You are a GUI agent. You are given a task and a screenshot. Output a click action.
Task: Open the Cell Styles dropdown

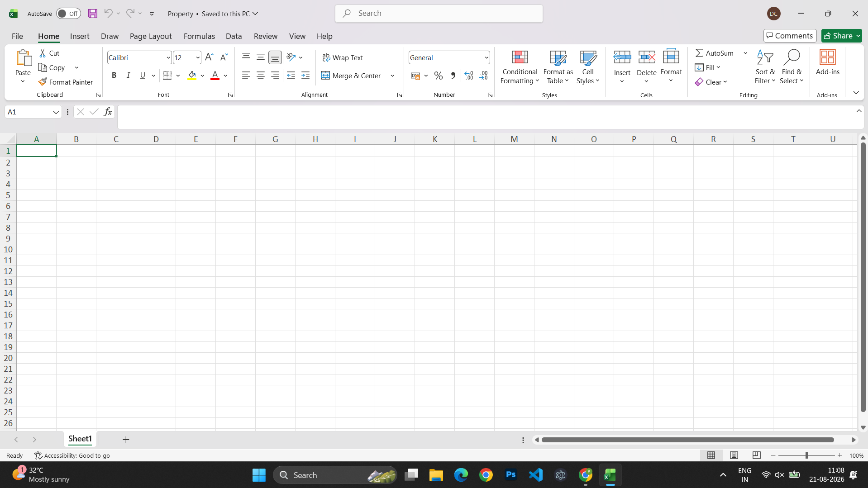pos(588,67)
